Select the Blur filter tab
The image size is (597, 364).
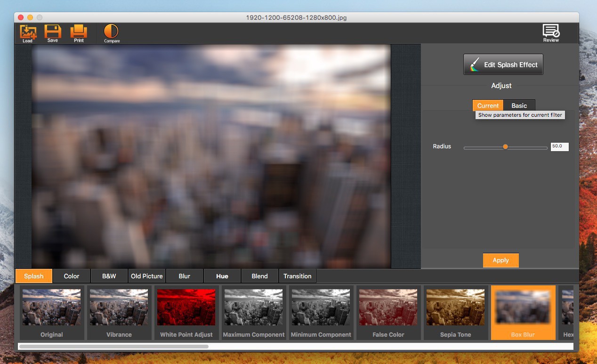point(185,276)
